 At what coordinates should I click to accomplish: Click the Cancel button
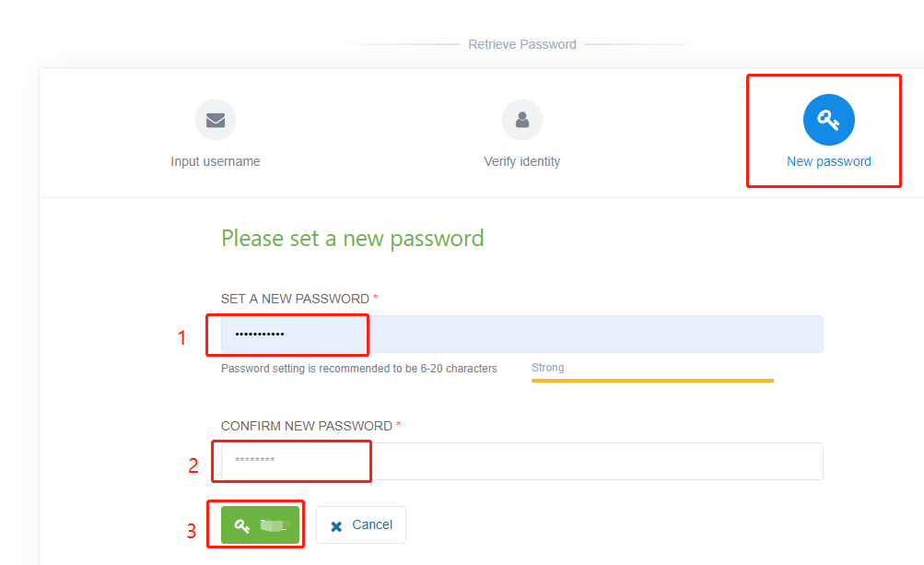[360, 524]
